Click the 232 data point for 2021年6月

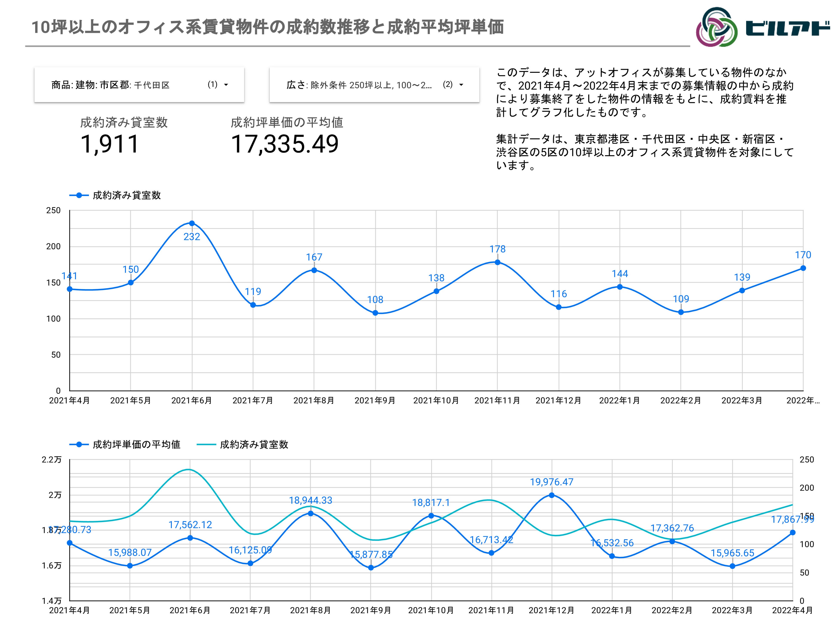(192, 223)
